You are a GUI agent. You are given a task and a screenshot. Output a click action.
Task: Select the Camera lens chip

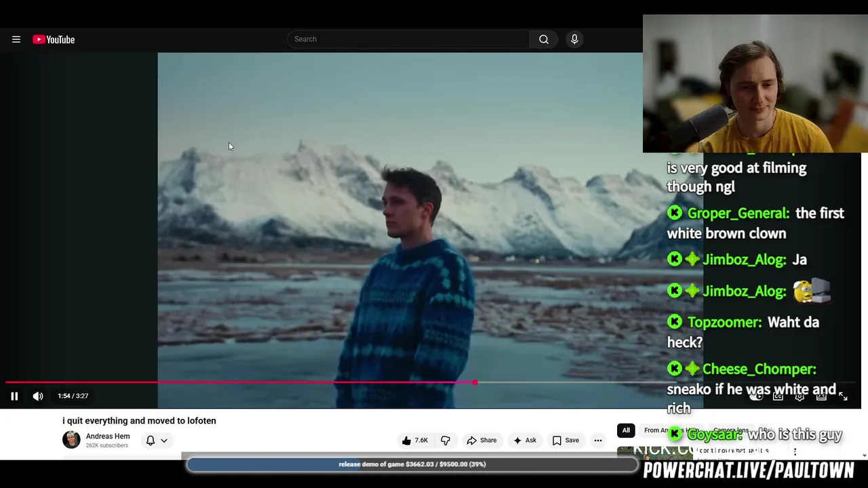click(731, 430)
